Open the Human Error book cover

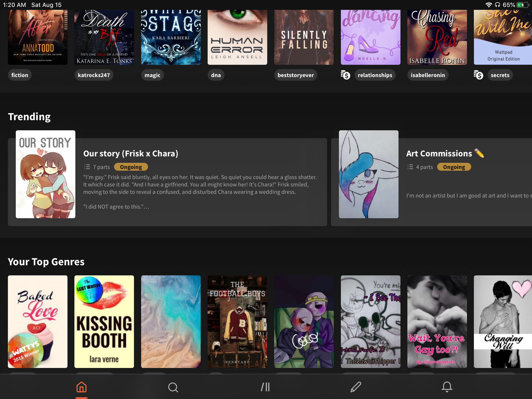(x=237, y=37)
